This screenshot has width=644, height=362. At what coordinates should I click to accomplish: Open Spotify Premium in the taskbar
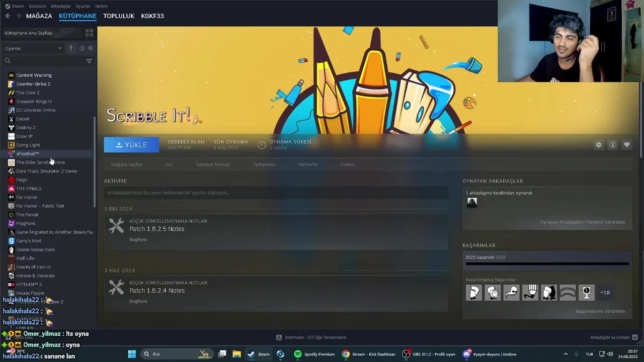[314, 354]
